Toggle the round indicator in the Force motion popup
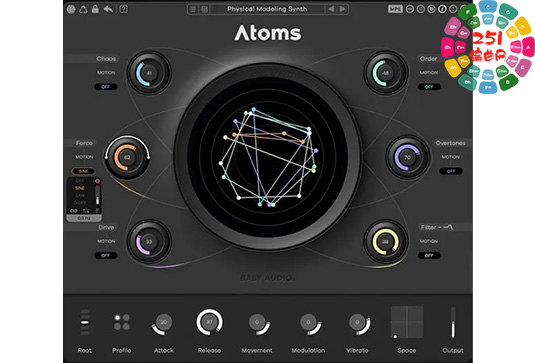Screen dimensions: 535x363 (x=98, y=181)
